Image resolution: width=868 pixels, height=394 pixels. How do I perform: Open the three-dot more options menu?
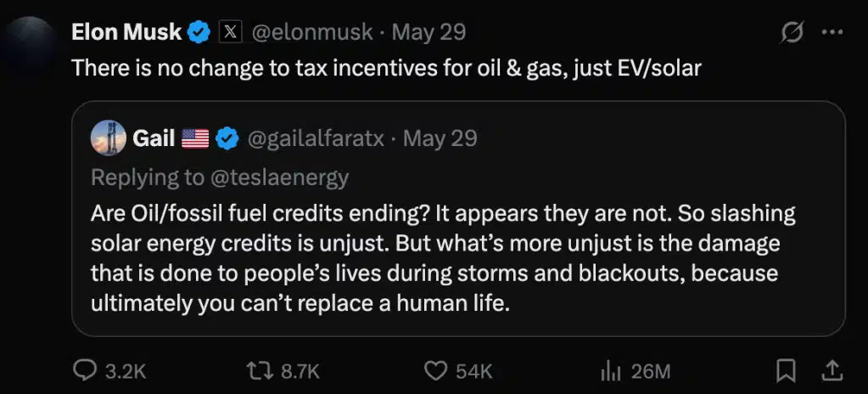pos(832,32)
